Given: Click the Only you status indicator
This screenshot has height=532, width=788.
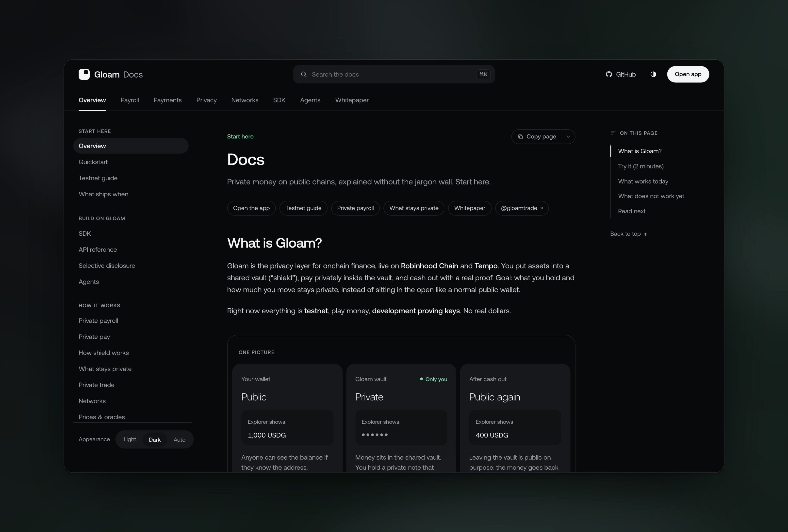Looking at the screenshot, I should (434, 379).
